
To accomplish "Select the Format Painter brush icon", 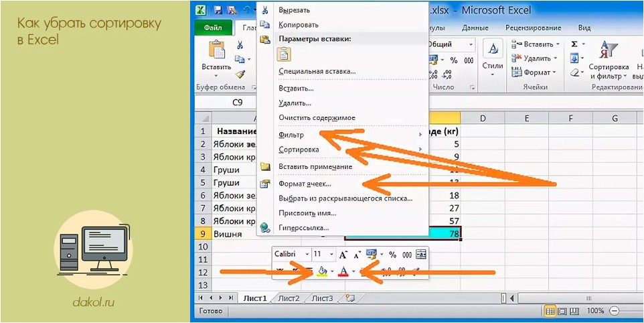I will [240, 74].
